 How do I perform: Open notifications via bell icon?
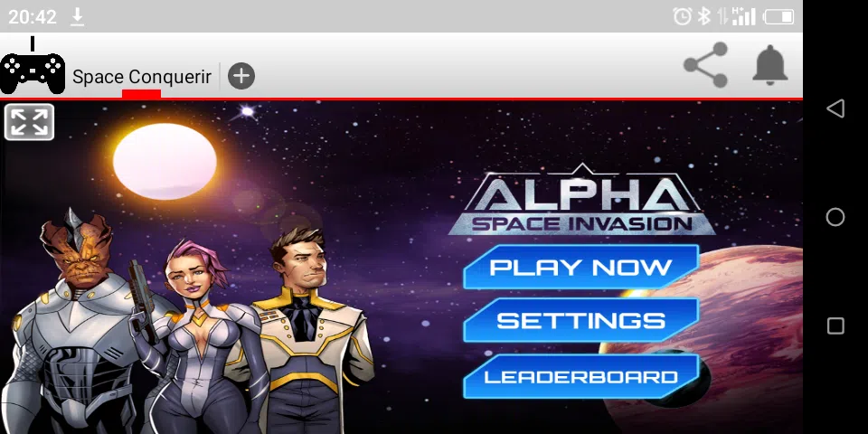point(769,65)
